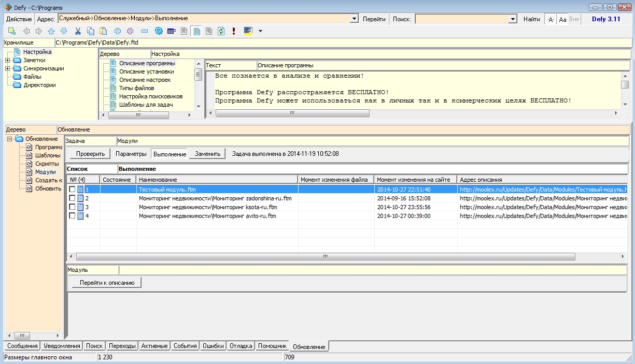Click the back arrow in the toolbar
635x364 pixels.
(26, 31)
